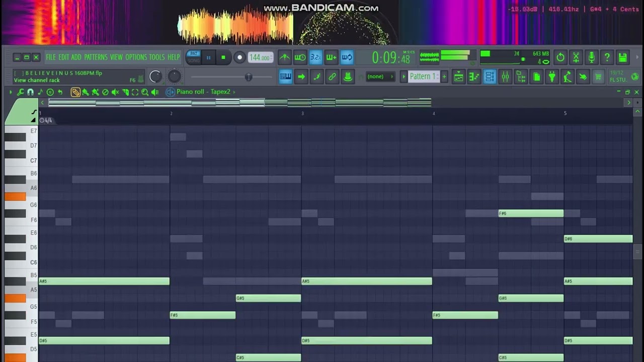Select the Paint brush tool
The width and height of the screenshot is (644, 362).
pyautogui.click(x=86, y=92)
